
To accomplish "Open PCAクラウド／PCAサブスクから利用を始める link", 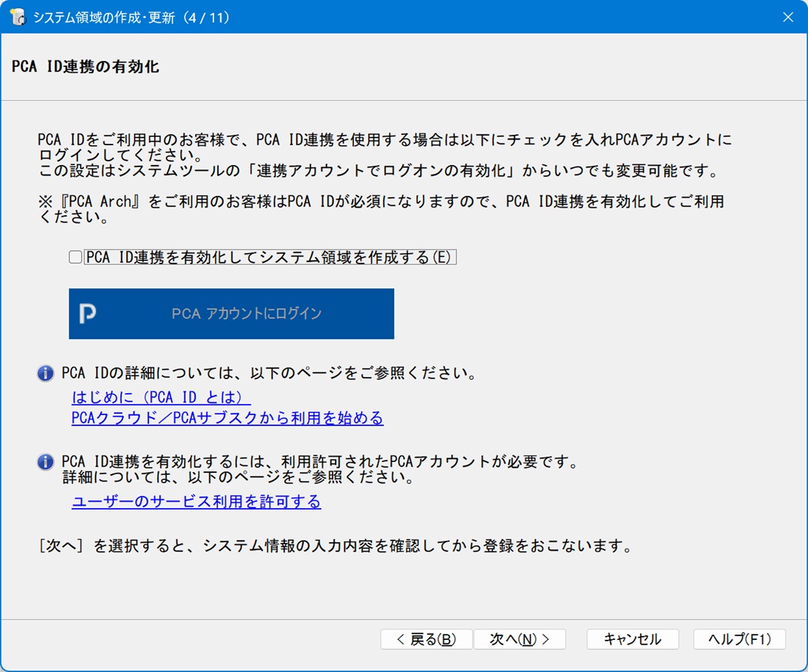I will point(227,418).
